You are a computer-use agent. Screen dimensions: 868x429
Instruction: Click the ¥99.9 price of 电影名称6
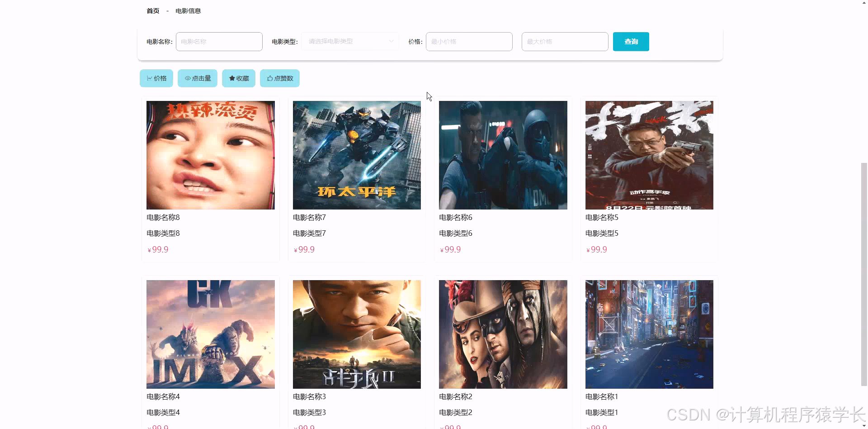[x=451, y=250]
